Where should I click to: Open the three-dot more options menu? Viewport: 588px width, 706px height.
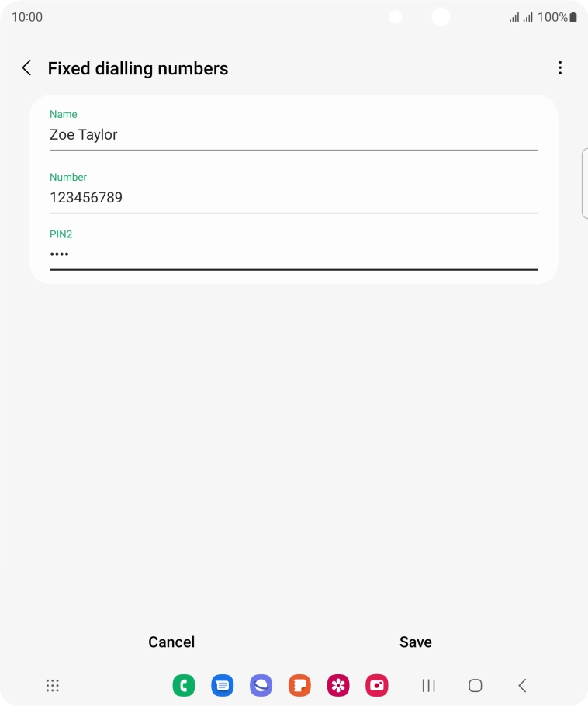[x=560, y=68]
